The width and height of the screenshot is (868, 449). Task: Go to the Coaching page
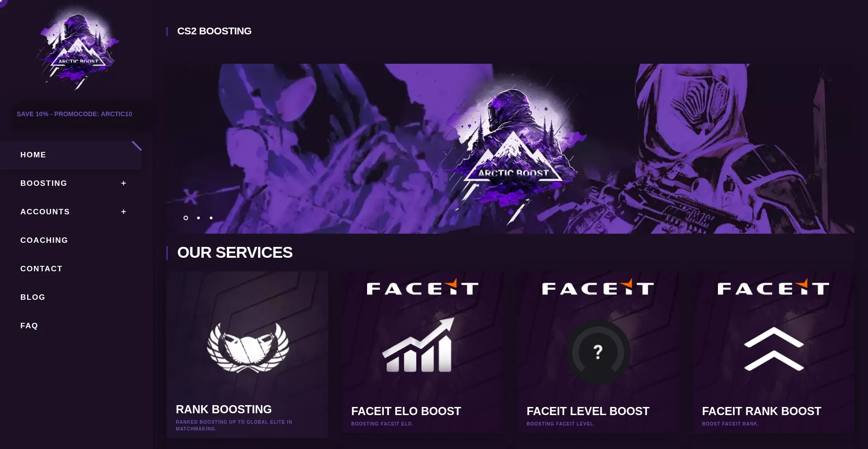point(44,240)
